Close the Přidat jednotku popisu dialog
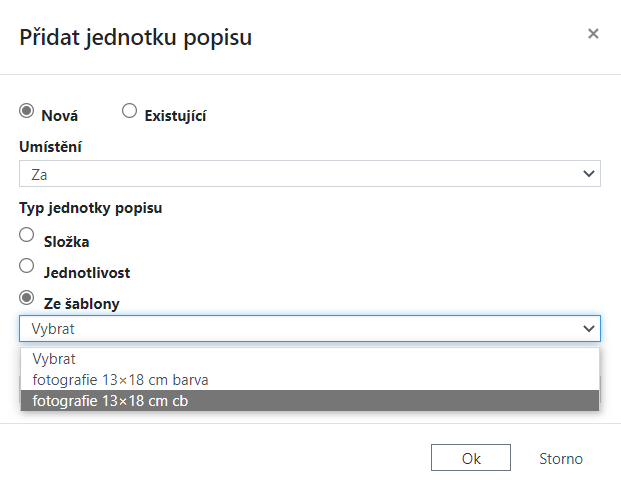The height and width of the screenshot is (491, 621). tap(593, 34)
